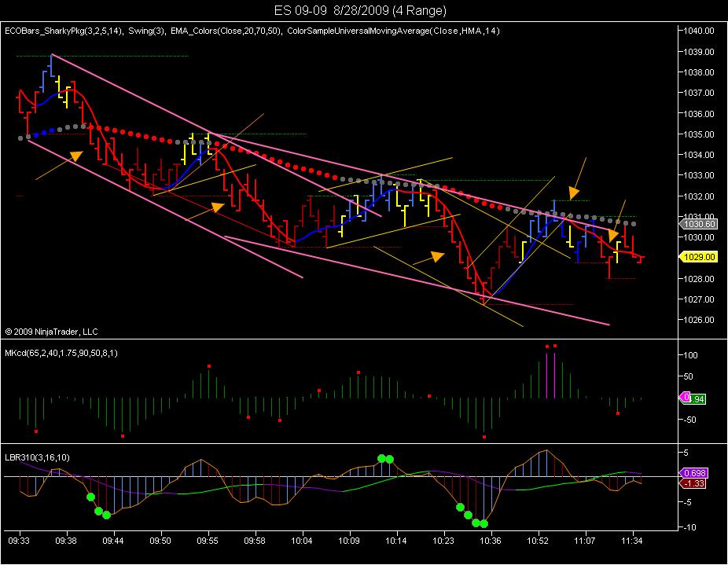Click the 1027.00 price axis label
This screenshot has height=565, width=728.
click(x=699, y=299)
